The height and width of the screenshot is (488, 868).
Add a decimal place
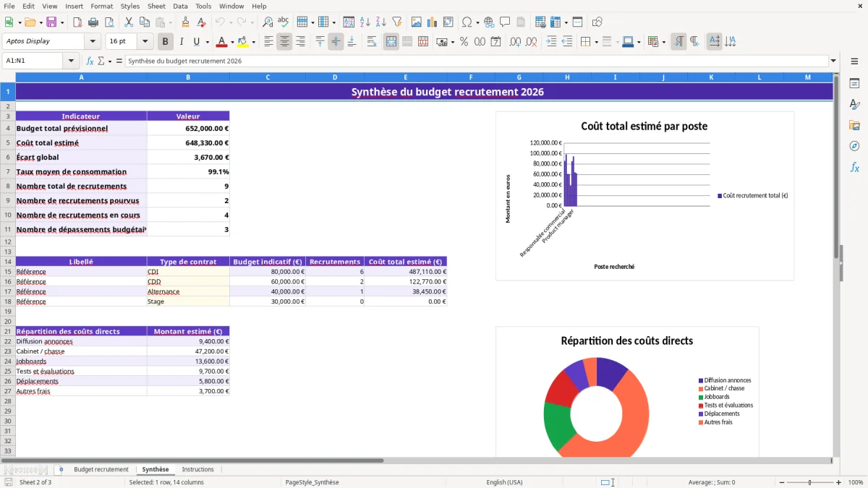click(x=515, y=42)
